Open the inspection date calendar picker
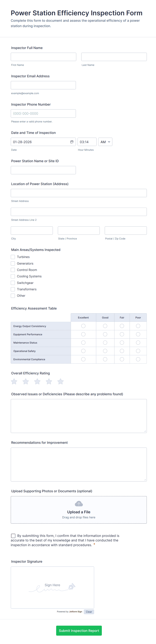Image resolution: width=156 pixels, height=644 pixels. [72, 142]
